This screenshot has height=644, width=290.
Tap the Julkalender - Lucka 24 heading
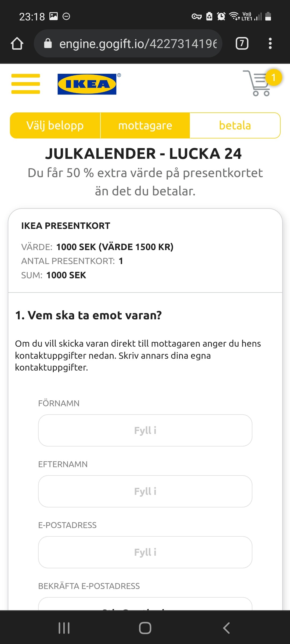tap(144, 154)
